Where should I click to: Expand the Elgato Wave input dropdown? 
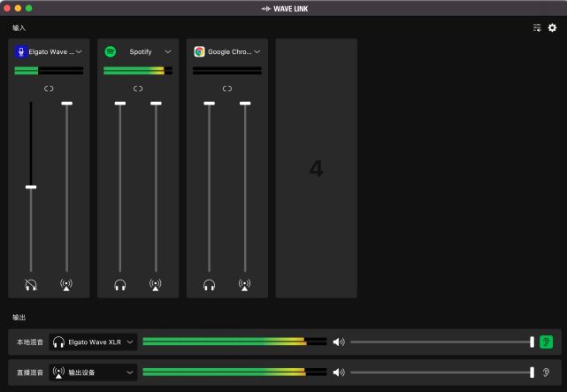pyautogui.click(x=79, y=51)
